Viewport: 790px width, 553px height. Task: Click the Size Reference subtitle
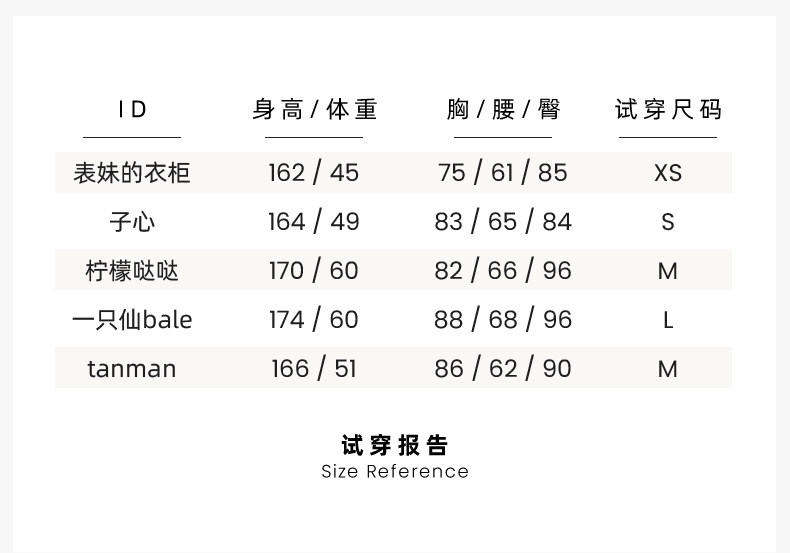pos(395,471)
